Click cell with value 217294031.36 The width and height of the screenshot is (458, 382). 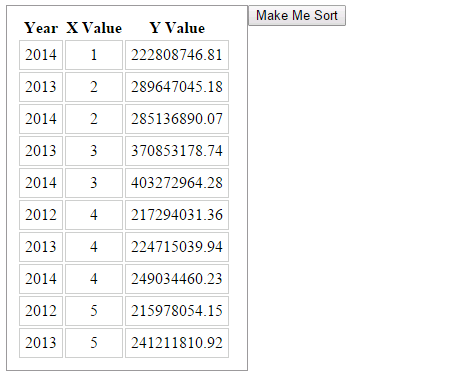tap(177, 215)
